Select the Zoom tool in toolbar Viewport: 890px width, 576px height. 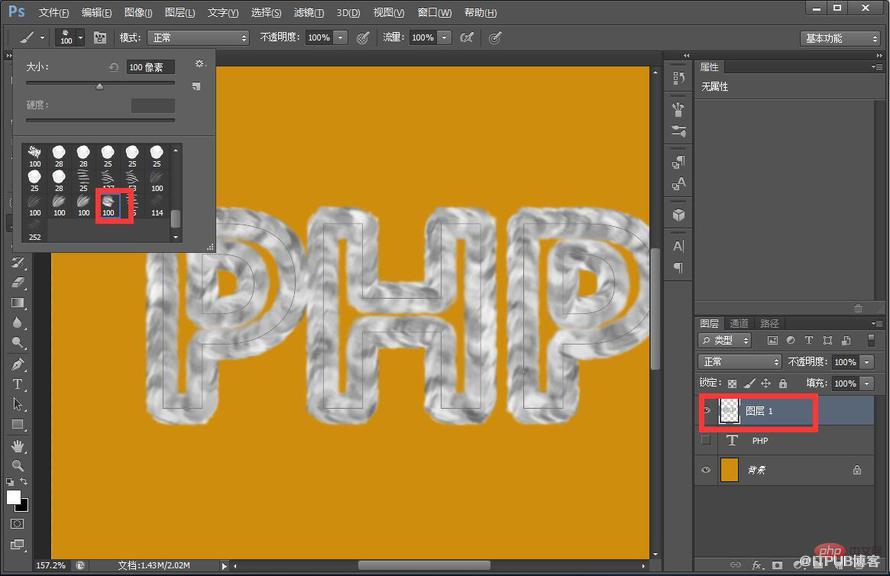click(18, 466)
